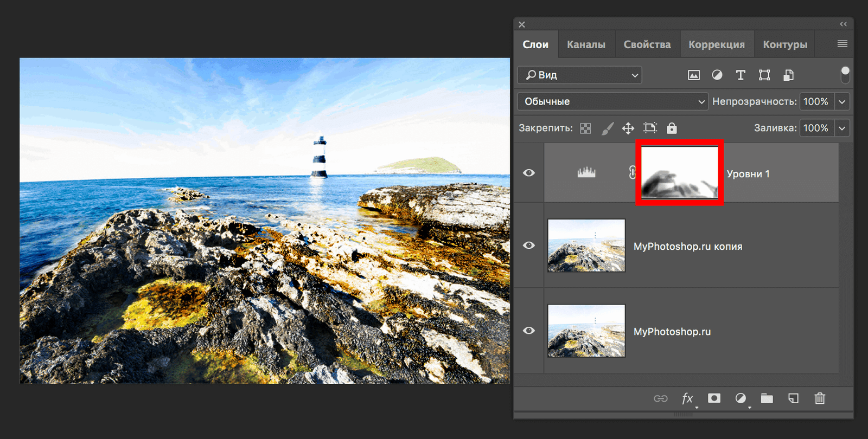Select the Уровни 1 layer mask thumbnail

[679, 173]
